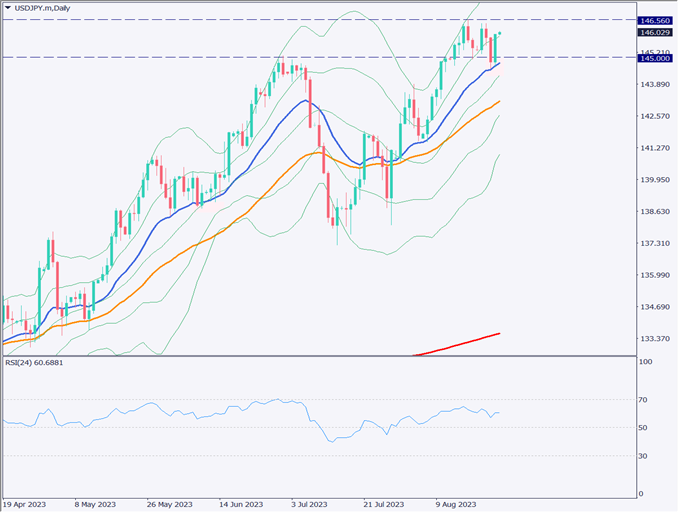Viewport: 678px width, 512px height.
Task: Click the RSI 70 level label
Action: (645, 400)
